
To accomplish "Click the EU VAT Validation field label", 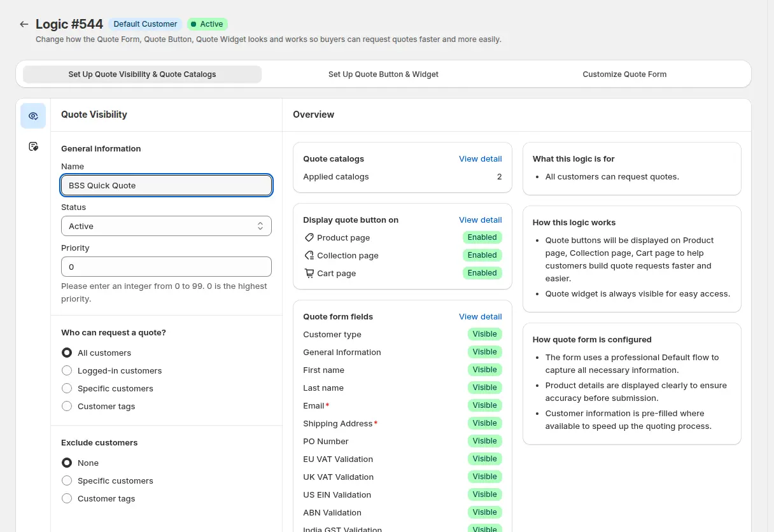I will click(x=338, y=459).
